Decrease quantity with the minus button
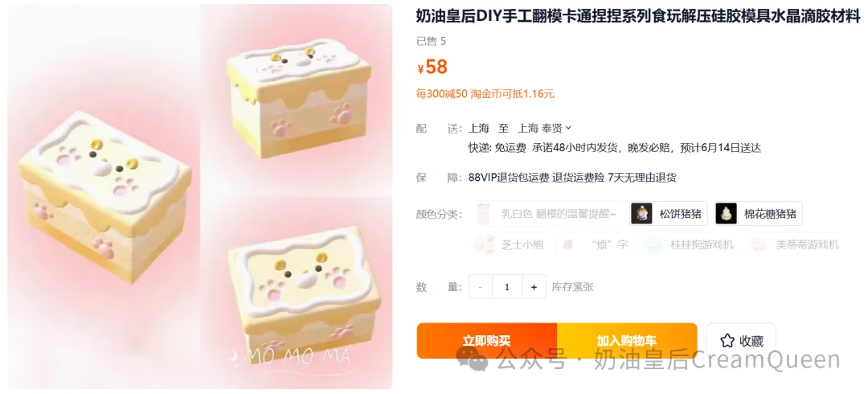Image resolution: width=868 pixels, height=394 pixels. (x=481, y=287)
